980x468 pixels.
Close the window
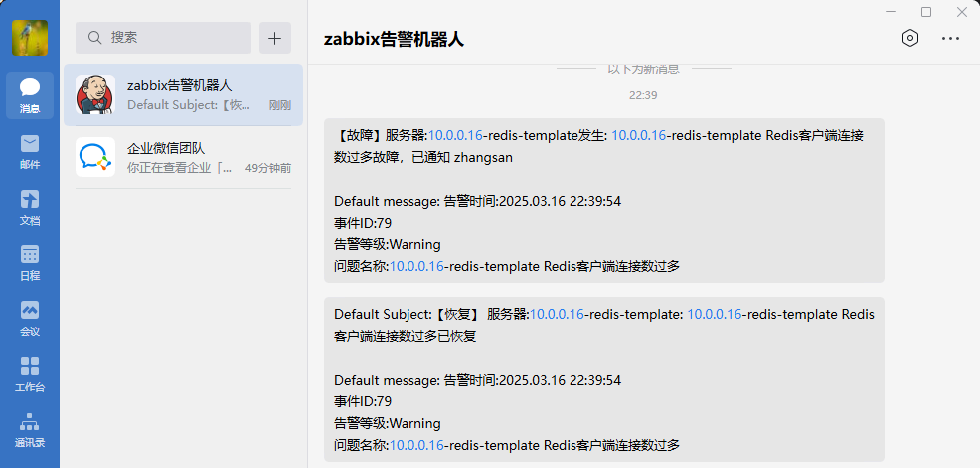click(x=962, y=12)
